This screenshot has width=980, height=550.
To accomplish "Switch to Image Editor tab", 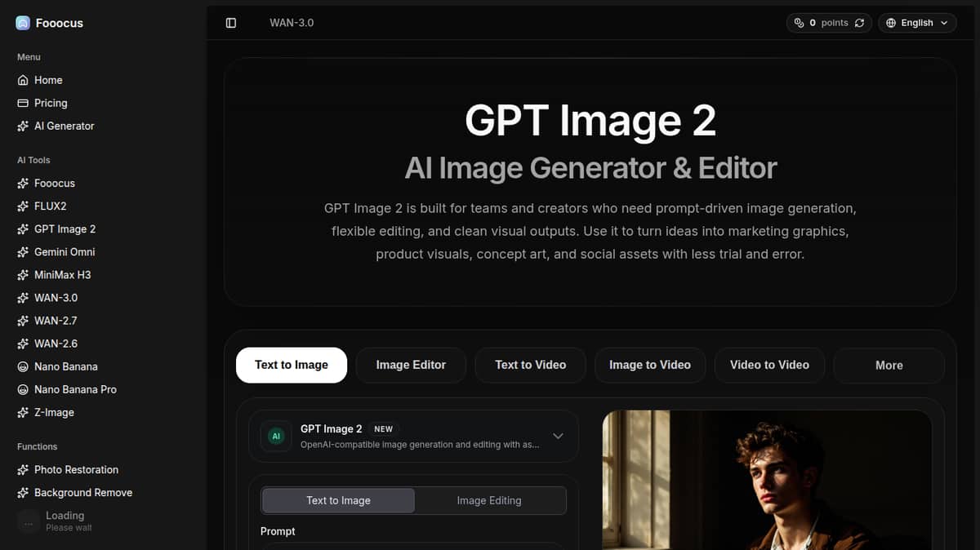I will pyautogui.click(x=411, y=365).
